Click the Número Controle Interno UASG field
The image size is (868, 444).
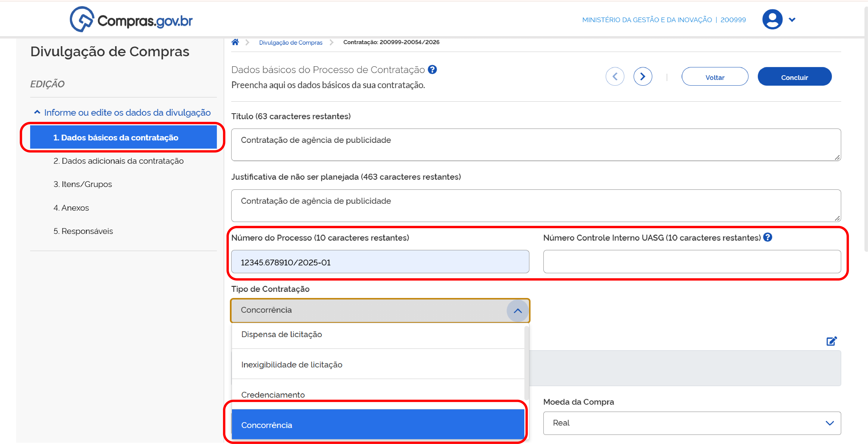click(x=692, y=262)
